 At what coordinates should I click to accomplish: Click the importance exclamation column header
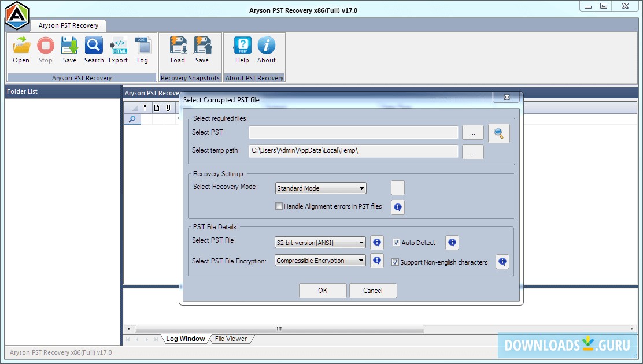[x=145, y=108]
